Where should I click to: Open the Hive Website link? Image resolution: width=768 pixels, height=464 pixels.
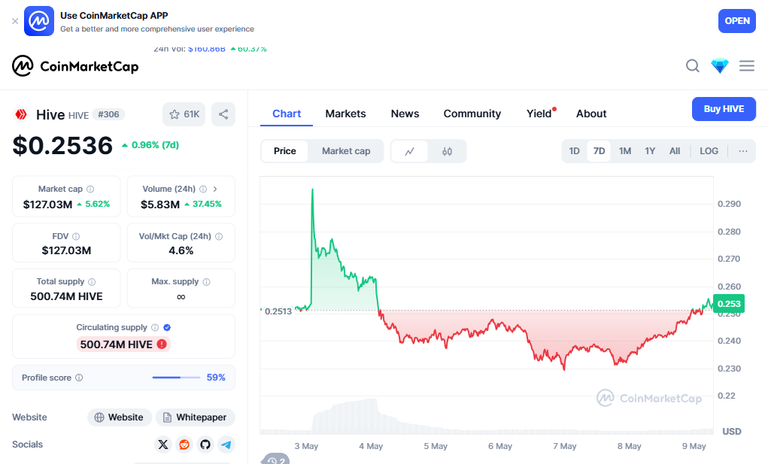pyautogui.click(x=119, y=417)
